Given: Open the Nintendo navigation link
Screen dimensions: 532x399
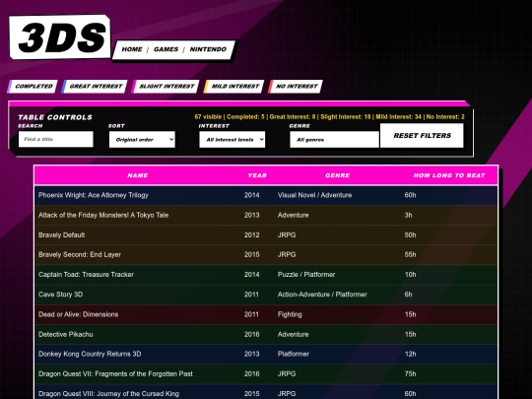Looking at the screenshot, I should coord(208,49).
